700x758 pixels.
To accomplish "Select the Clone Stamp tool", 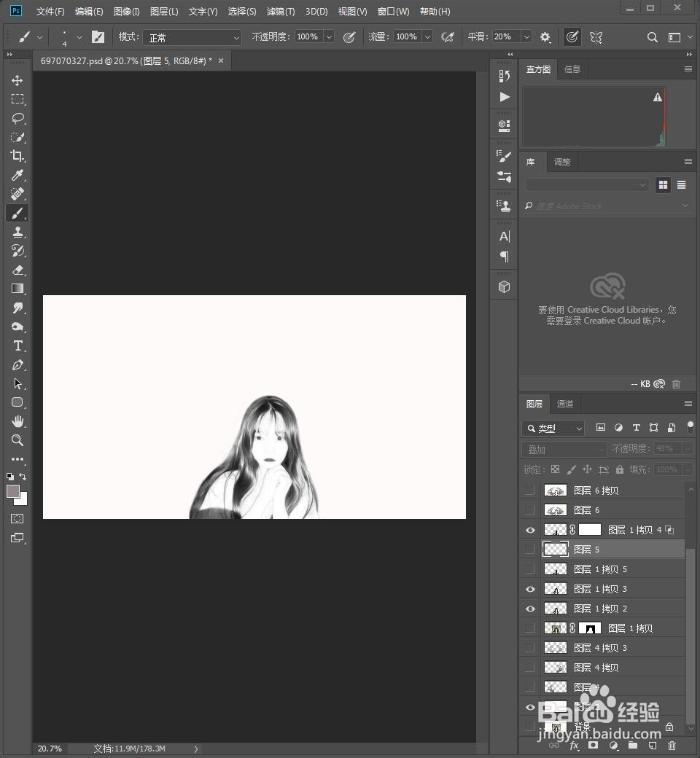I will (x=17, y=232).
